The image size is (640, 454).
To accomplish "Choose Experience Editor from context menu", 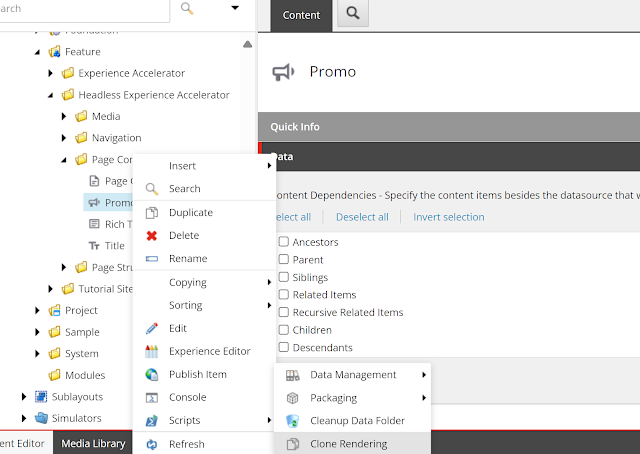I will (x=205, y=351).
